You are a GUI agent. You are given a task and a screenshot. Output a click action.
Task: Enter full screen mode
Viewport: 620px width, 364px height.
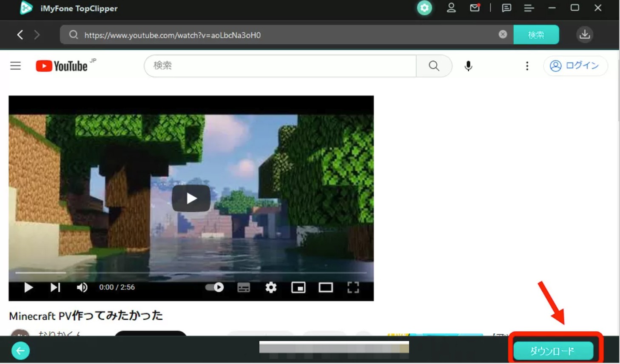(353, 287)
